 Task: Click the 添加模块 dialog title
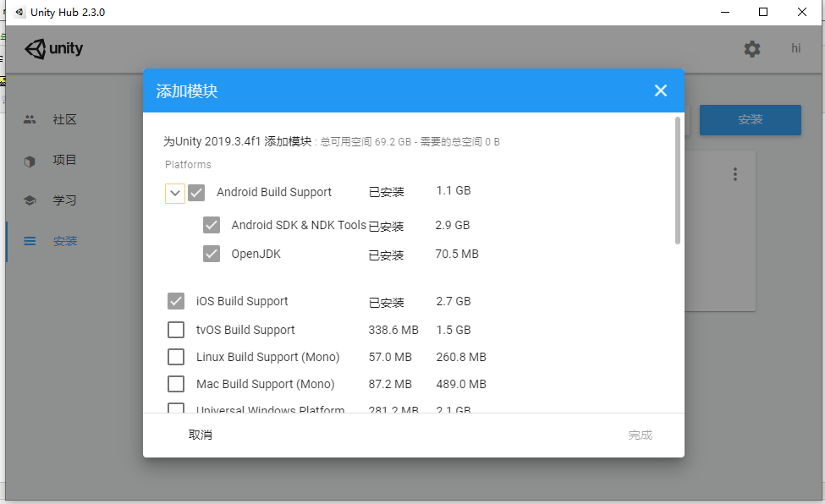point(187,91)
